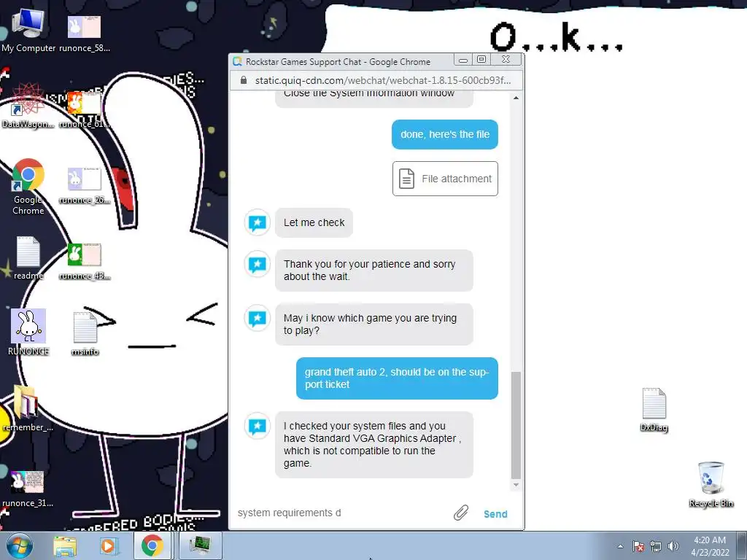
Task: Open RUNONCE bunny icon on desktop
Action: click(28, 332)
